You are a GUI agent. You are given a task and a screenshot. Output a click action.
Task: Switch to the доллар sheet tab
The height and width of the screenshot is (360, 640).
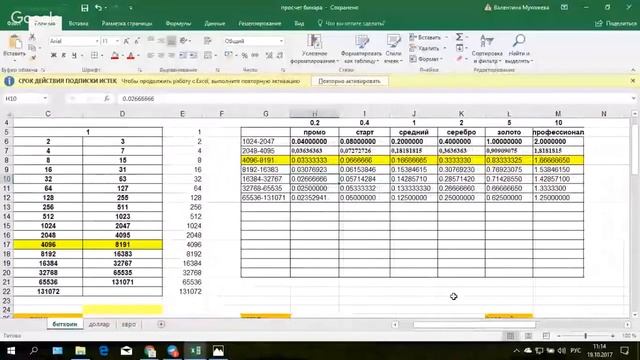[x=99, y=324]
